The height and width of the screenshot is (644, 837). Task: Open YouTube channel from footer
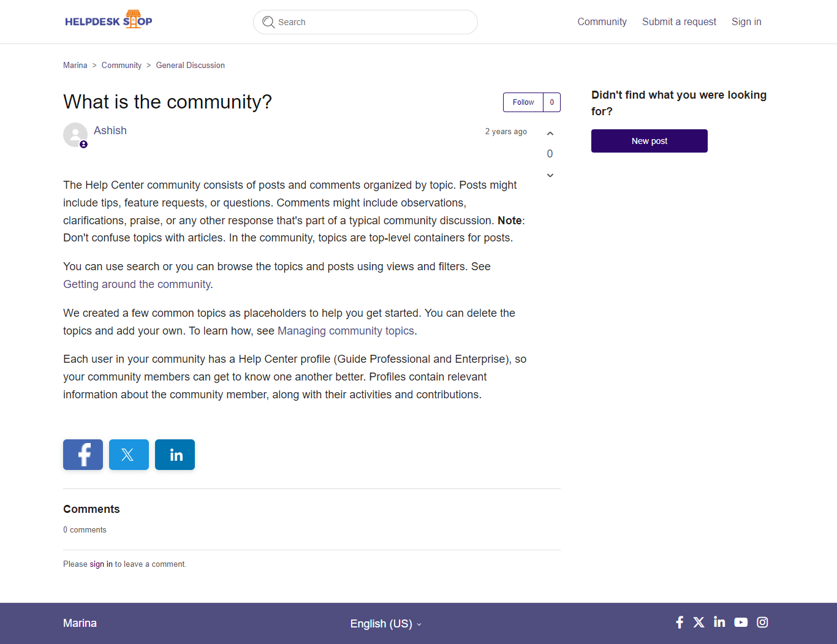tap(741, 623)
